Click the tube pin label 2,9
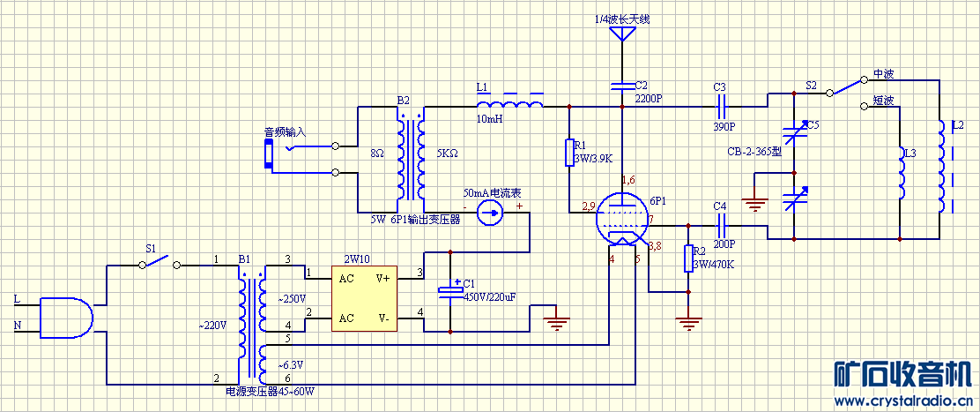This screenshot has height=412, width=980. [589, 206]
